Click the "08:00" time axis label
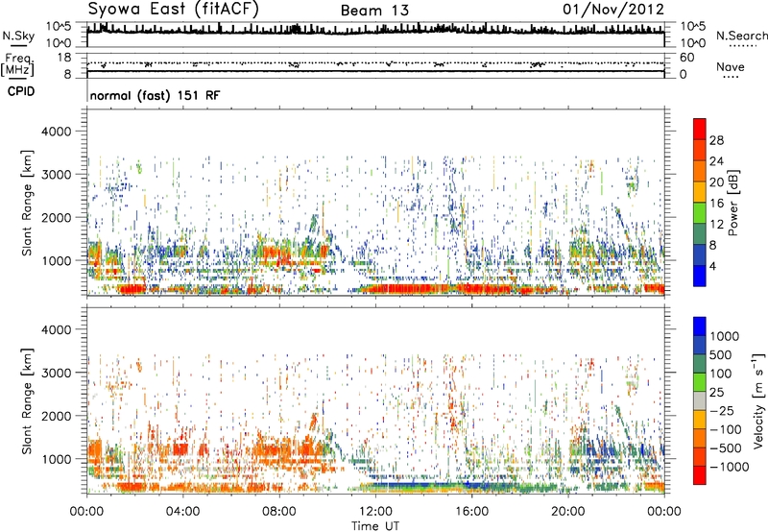Screen dimensions: 768x532 pos(279,512)
